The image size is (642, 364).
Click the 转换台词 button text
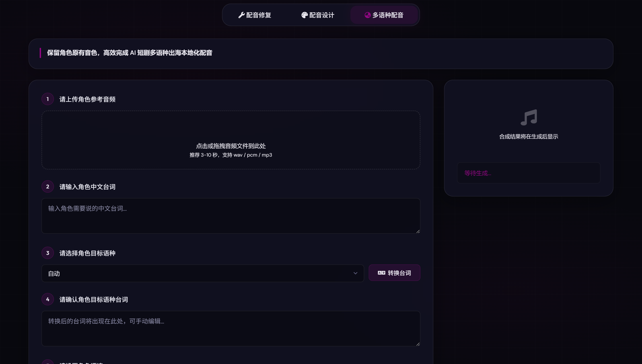click(399, 273)
